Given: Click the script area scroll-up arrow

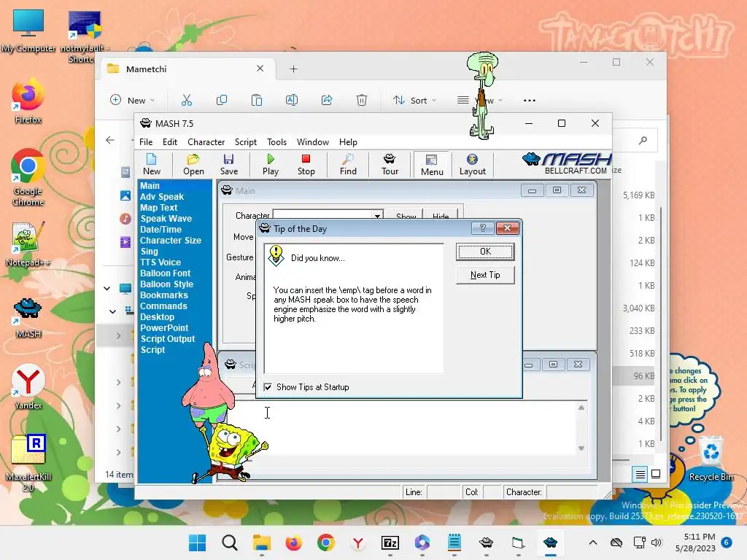Looking at the screenshot, I should pos(581,408).
